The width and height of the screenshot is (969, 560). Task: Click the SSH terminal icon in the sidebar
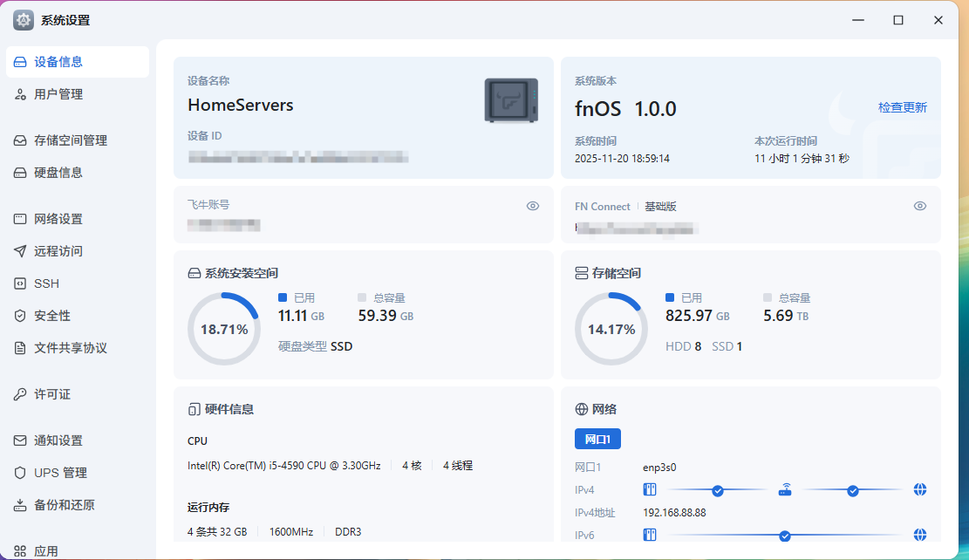(20, 283)
